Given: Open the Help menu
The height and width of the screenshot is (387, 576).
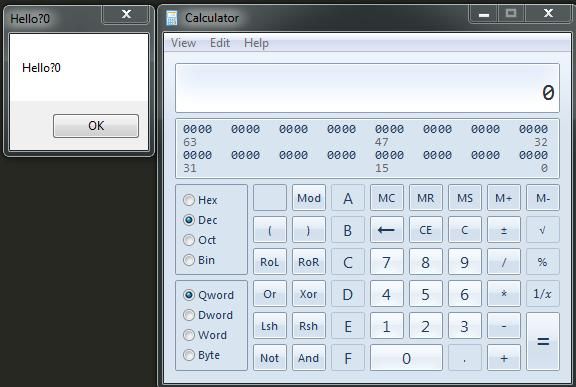Looking at the screenshot, I should click(256, 43).
